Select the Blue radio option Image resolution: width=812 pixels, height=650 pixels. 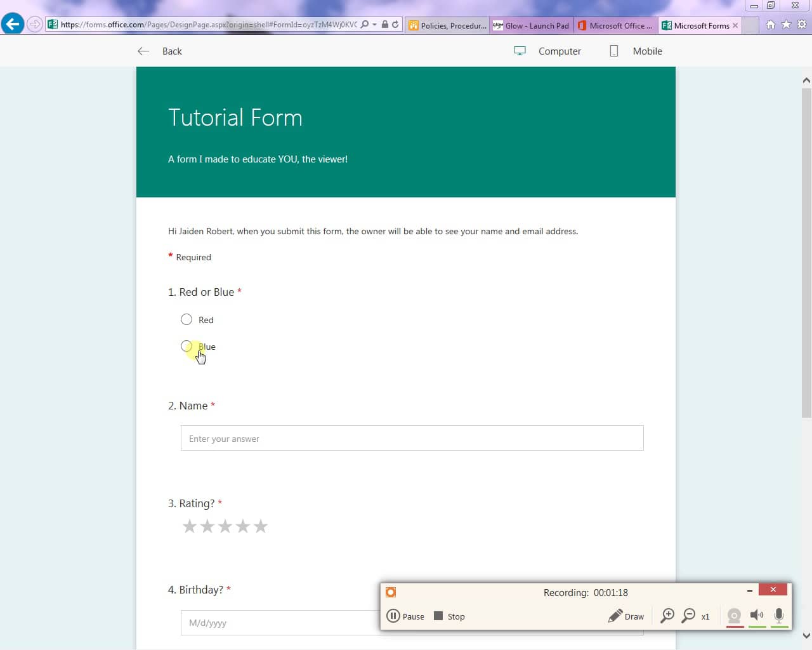pos(187,346)
